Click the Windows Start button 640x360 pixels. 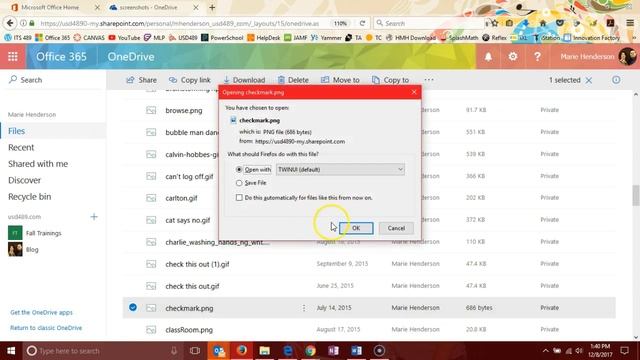11,351
